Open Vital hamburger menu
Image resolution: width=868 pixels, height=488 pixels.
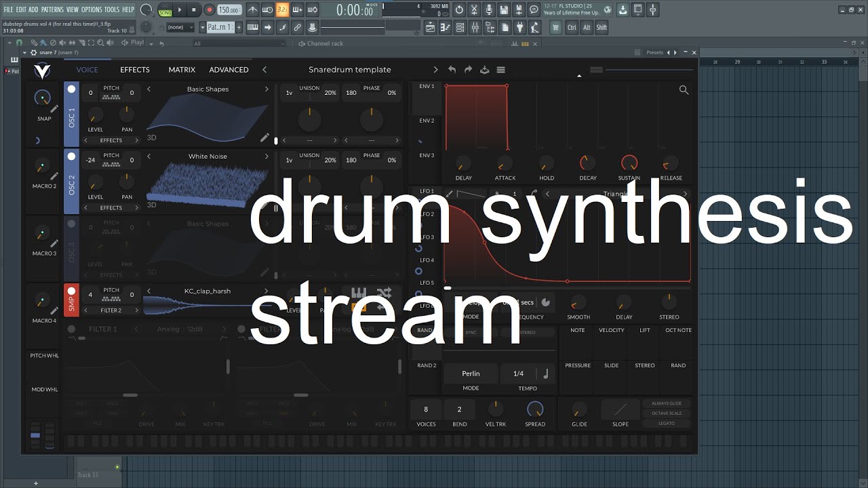[x=500, y=70]
